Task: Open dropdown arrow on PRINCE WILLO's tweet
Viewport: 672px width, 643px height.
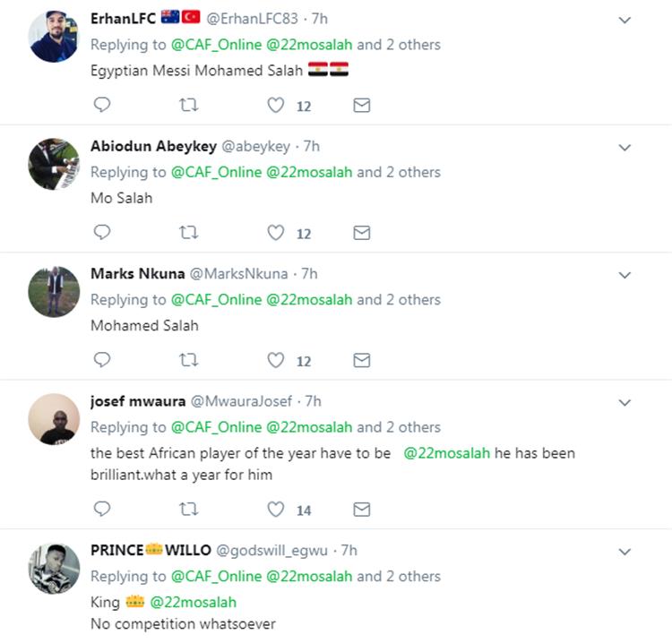Action: 625,552
